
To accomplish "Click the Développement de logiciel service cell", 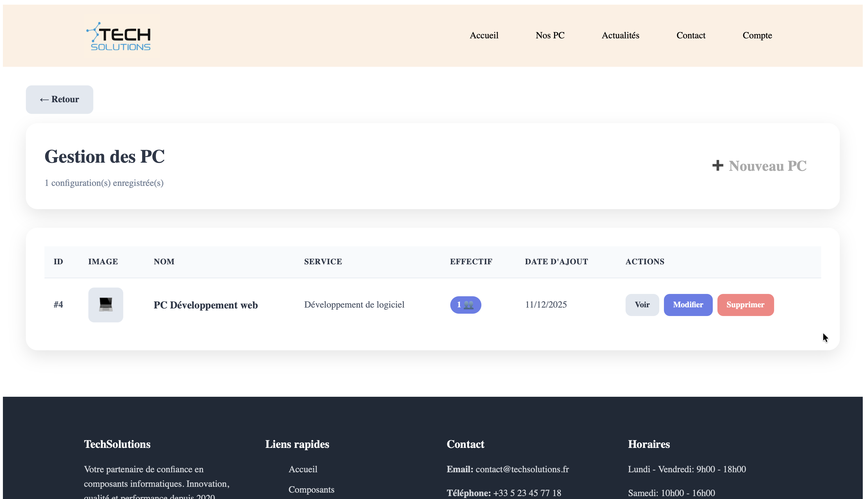I will coord(354,304).
